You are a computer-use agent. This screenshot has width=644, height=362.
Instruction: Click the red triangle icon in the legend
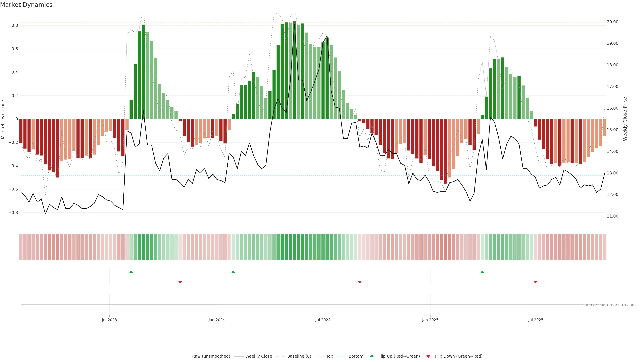(x=428, y=356)
